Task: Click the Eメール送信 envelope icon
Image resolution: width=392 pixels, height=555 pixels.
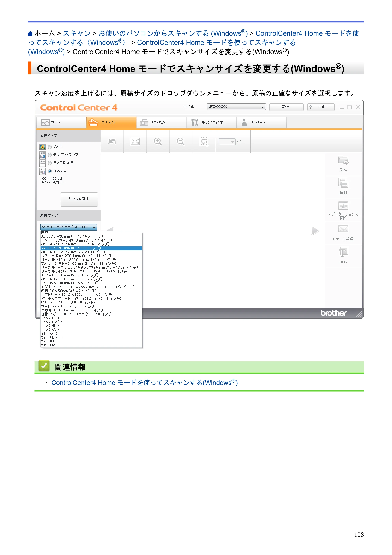Action: point(343,229)
